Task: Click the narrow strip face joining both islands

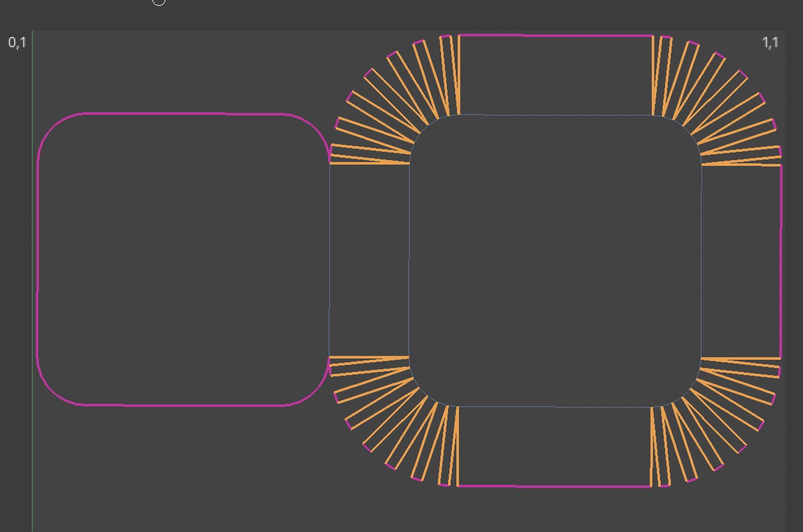Action: tap(369, 260)
